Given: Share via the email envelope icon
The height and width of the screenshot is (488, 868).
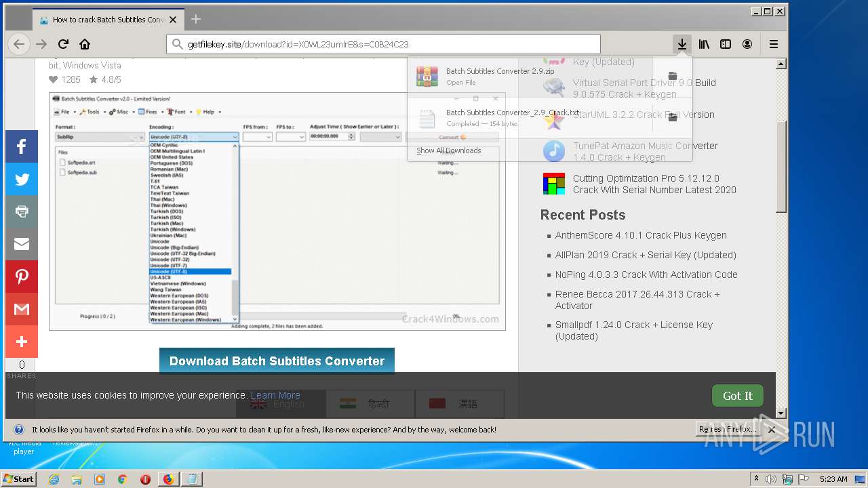Looking at the screenshot, I should (x=22, y=244).
